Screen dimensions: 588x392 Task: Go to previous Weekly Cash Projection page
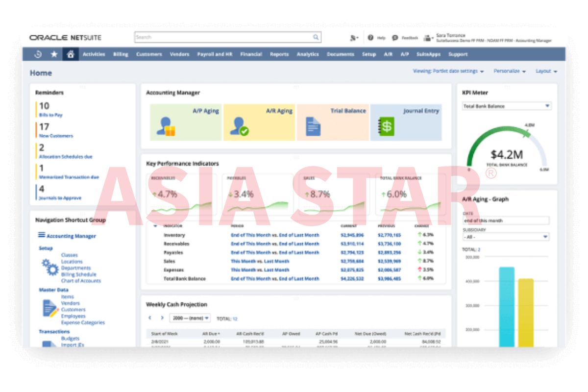[x=150, y=318]
